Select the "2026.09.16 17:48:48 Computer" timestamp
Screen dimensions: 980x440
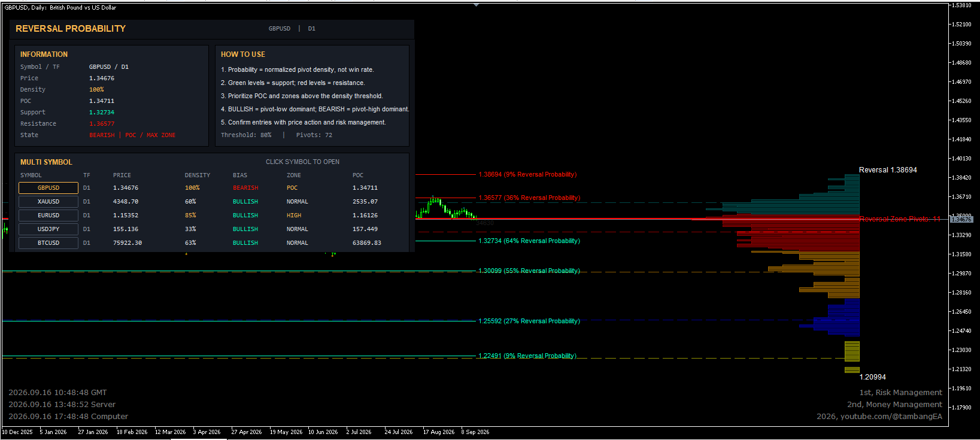pos(68,417)
